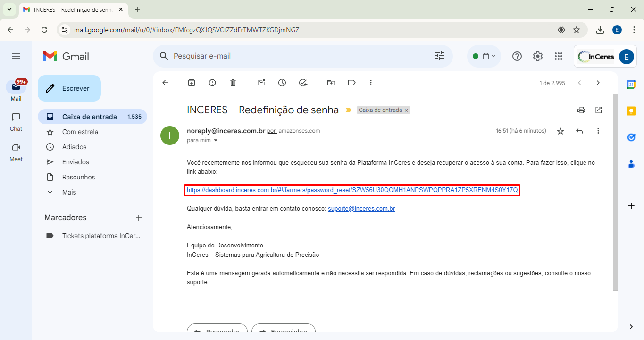Click the sender avatar I

click(x=170, y=136)
